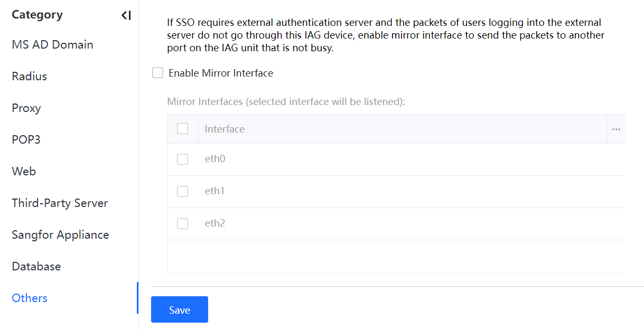Open the Web category
The width and height of the screenshot is (644, 329).
click(24, 172)
